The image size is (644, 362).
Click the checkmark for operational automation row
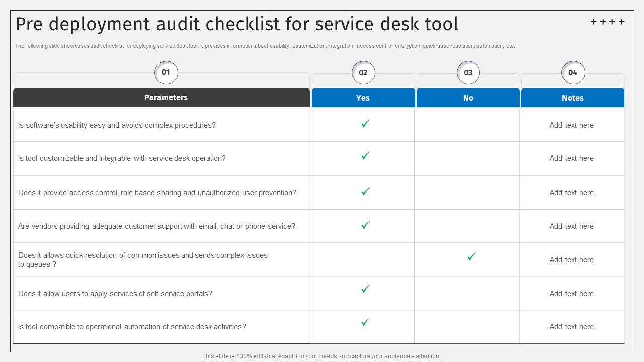click(x=365, y=322)
